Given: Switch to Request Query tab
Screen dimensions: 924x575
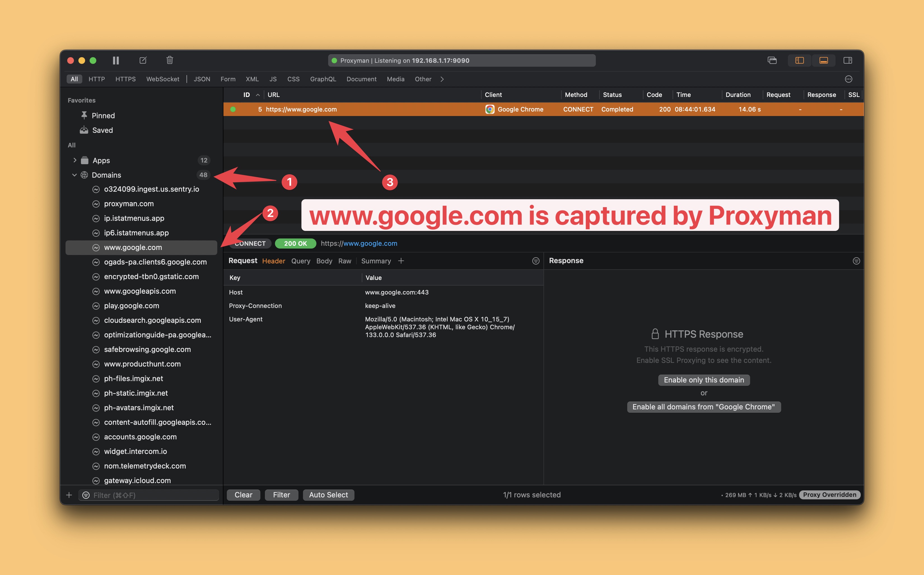Looking at the screenshot, I should [x=300, y=261].
